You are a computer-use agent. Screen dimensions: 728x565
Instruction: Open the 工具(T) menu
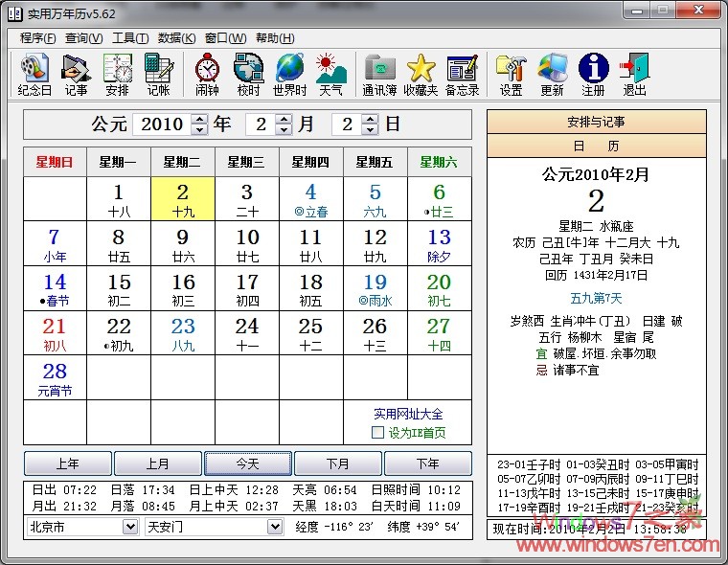(130, 38)
